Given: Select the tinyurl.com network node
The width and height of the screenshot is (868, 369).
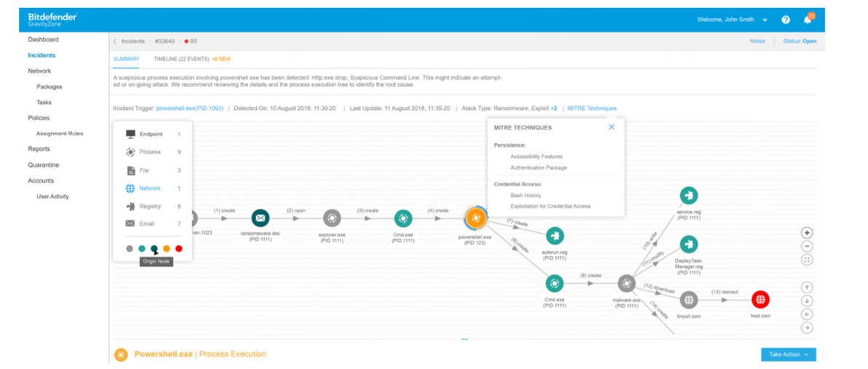Looking at the screenshot, I should tap(688, 300).
